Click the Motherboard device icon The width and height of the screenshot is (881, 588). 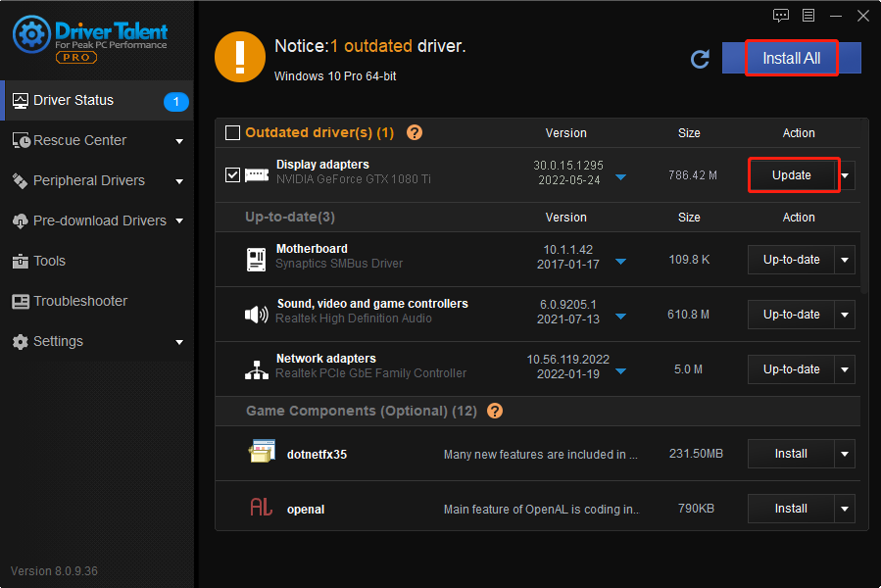[x=256, y=259]
